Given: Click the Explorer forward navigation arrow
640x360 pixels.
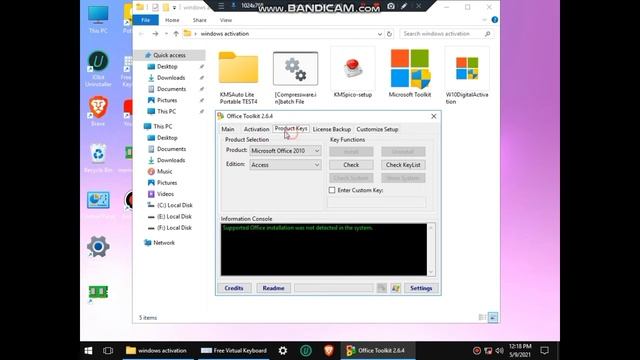Looking at the screenshot, I should coord(156,34).
